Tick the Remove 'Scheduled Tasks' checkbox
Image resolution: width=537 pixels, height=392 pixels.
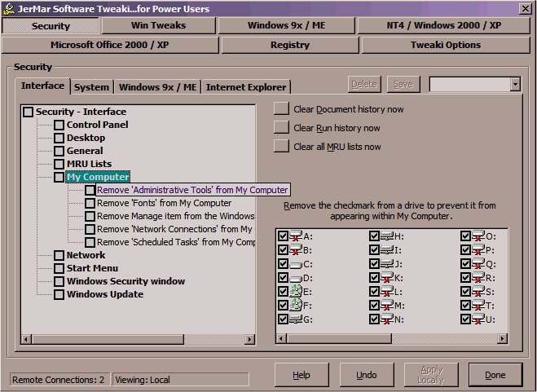tap(90, 242)
